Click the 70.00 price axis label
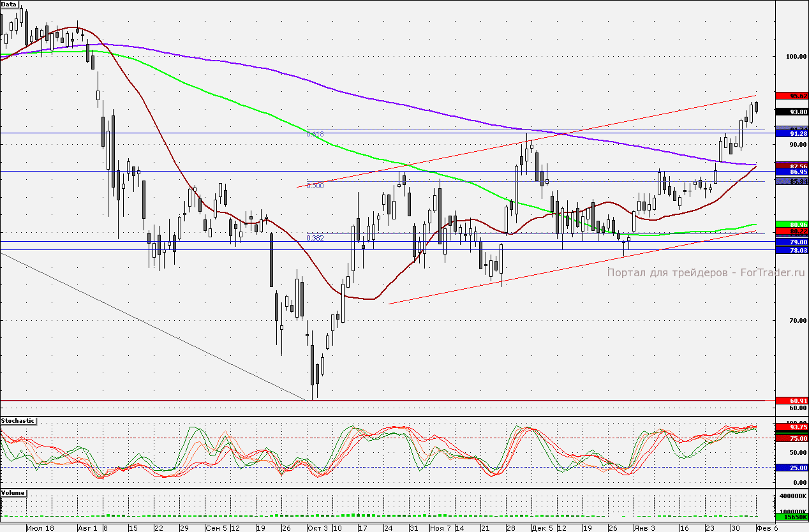This screenshot has width=809, height=532. [799, 321]
